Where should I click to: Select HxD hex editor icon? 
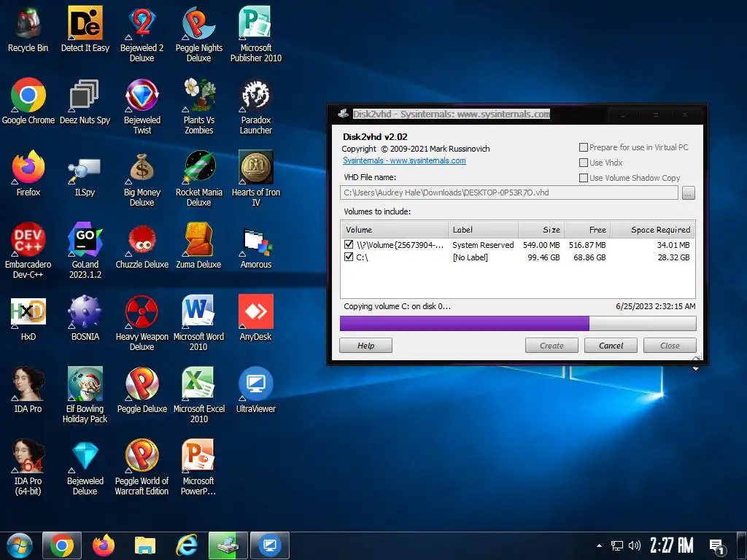[x=28, y=318]
